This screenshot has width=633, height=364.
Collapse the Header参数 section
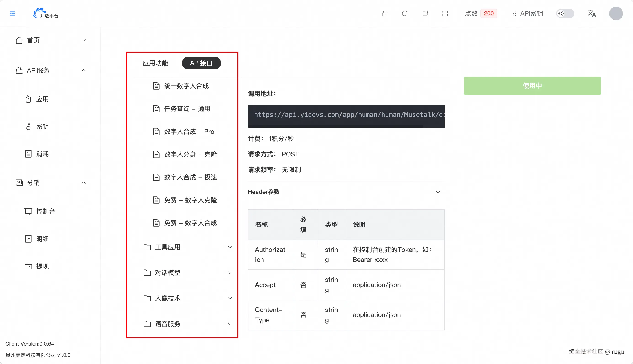click(x=438, y=192)
